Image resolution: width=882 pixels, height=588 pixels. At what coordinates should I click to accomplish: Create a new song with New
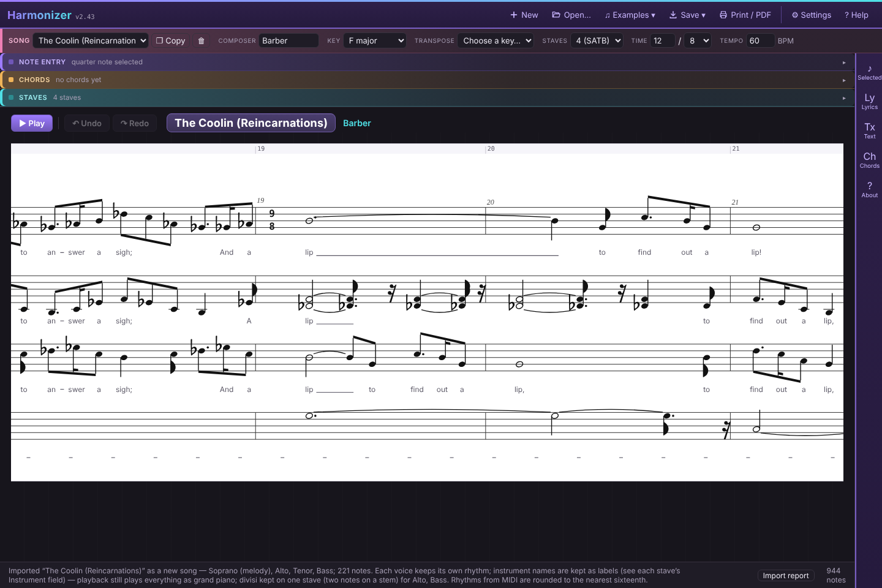[524, 15]
